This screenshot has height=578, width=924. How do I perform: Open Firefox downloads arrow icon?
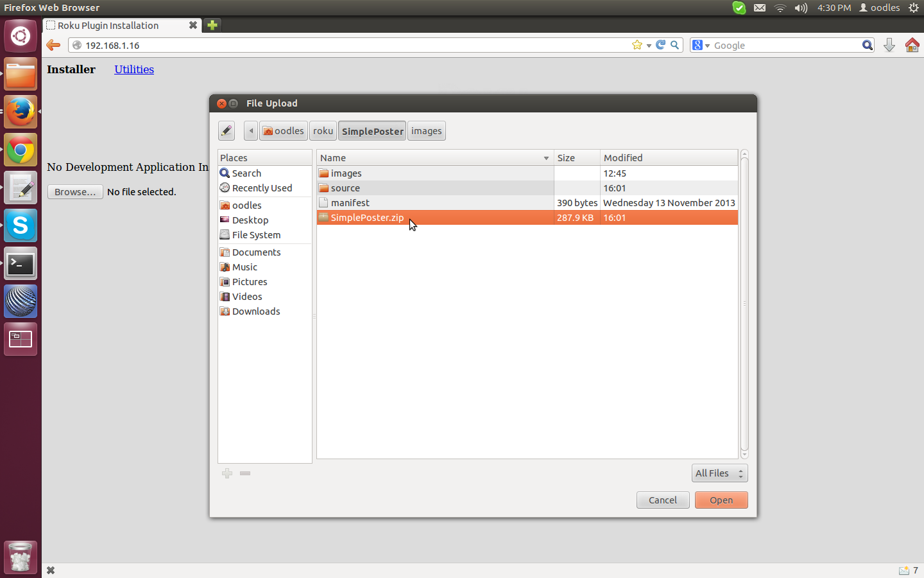pos(889,45)
